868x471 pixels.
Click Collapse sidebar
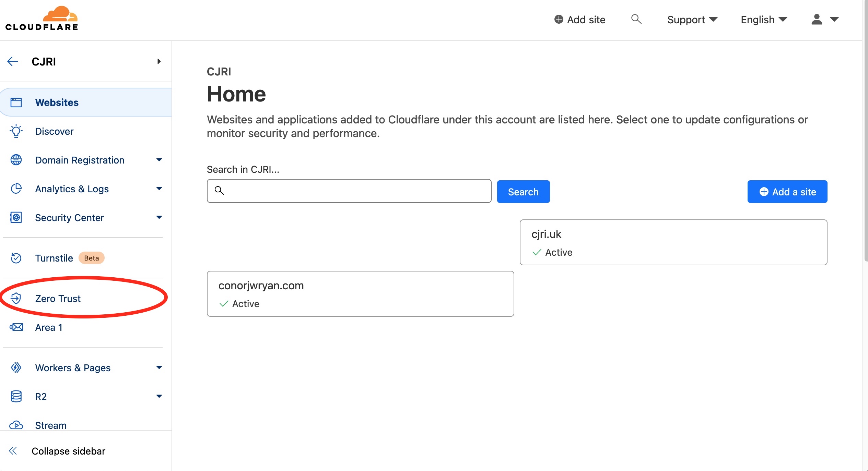[x=68, y=451]
